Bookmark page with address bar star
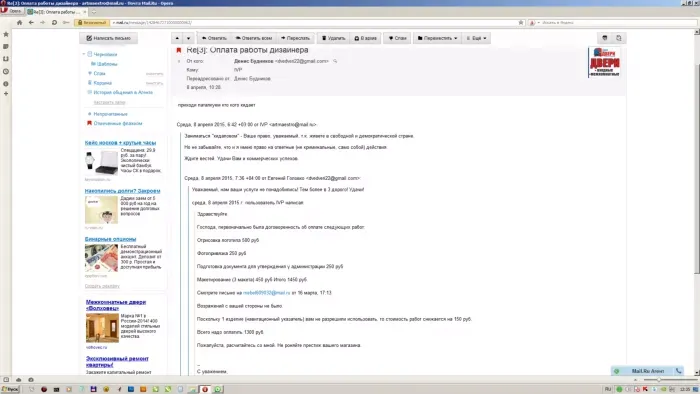700x394 pixels. tap(521, 22)
